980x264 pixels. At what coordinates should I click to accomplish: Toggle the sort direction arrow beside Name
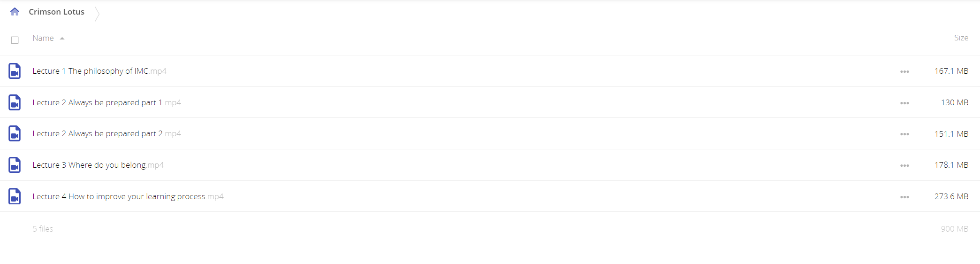[x=62, y=39]
